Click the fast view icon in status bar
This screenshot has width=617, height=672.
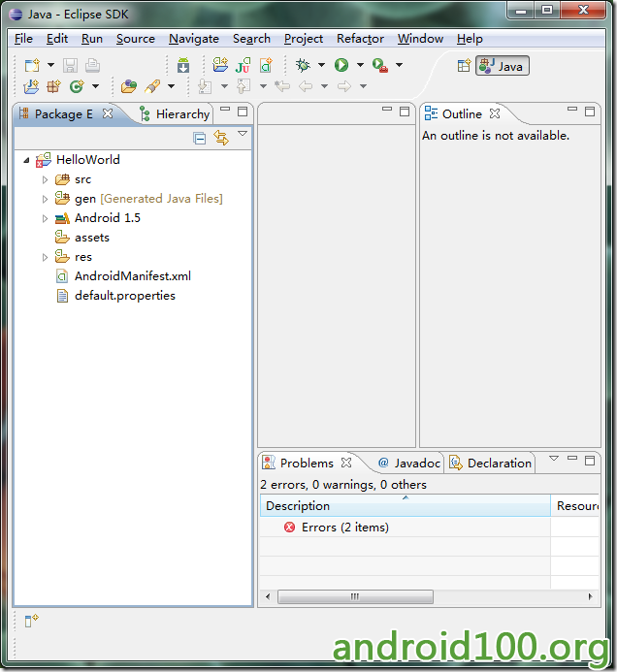coord(31,621)
